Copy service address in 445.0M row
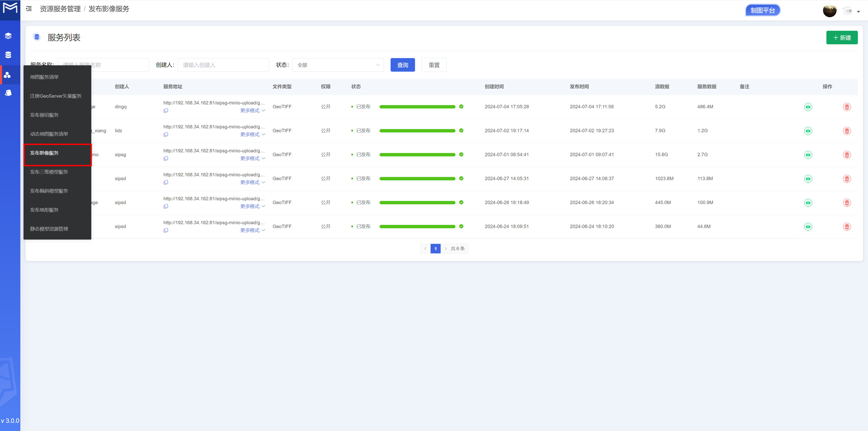Image resolution: width=868 pixels, height=431 pixels. [166, 206]
